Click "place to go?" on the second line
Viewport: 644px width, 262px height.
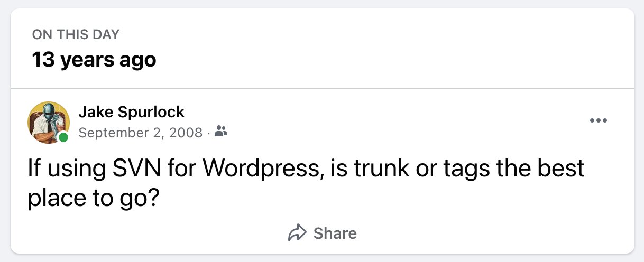coord(94,198)
